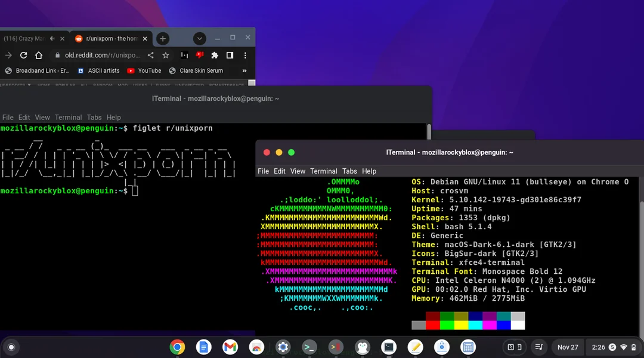The width and height of the screenshot is (644, 358).
Task: Open File menu in the neofetch terminal
Action: [x=264, y=171]
